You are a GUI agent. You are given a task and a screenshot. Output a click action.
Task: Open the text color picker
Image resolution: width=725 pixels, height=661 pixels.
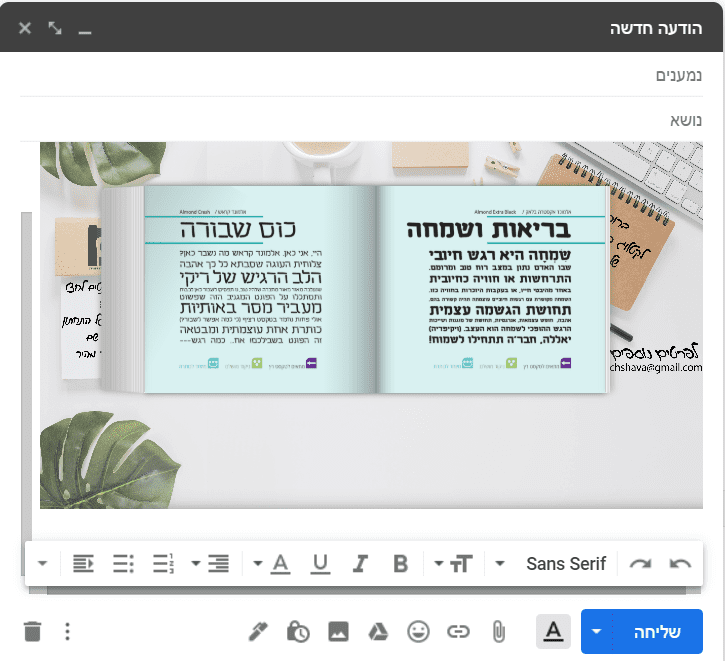(272, 564)
